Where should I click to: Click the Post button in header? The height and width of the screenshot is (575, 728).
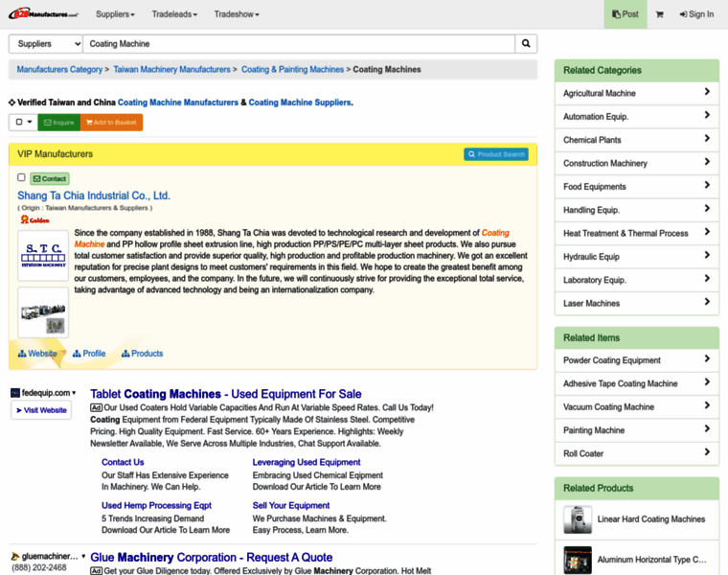[626, 14]
